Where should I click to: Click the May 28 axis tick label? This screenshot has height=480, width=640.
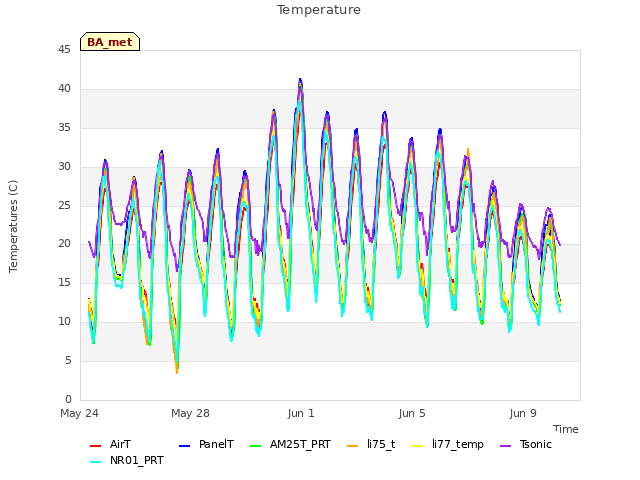190,413
